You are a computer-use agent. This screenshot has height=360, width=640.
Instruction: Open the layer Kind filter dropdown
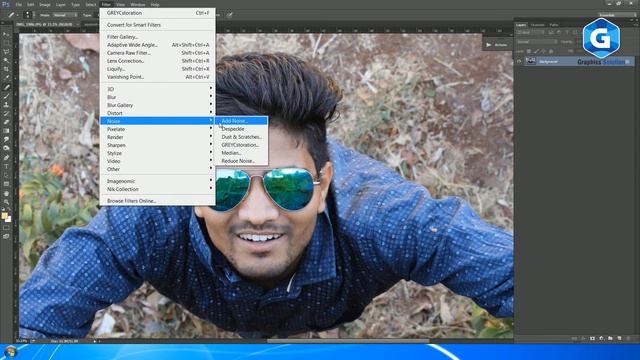tap(529, 32)
